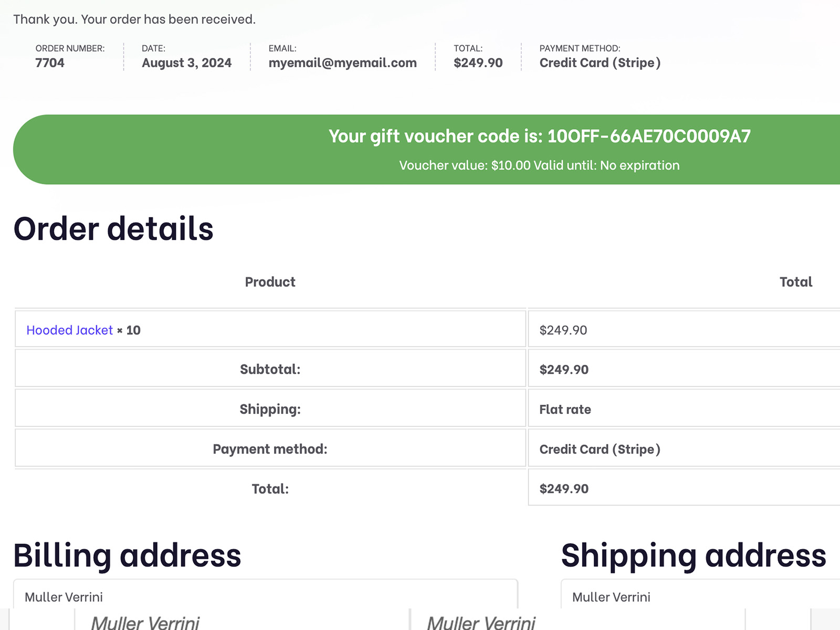Click the final Total amount in the table
The image size is (840, 630).
pos(564,489)
